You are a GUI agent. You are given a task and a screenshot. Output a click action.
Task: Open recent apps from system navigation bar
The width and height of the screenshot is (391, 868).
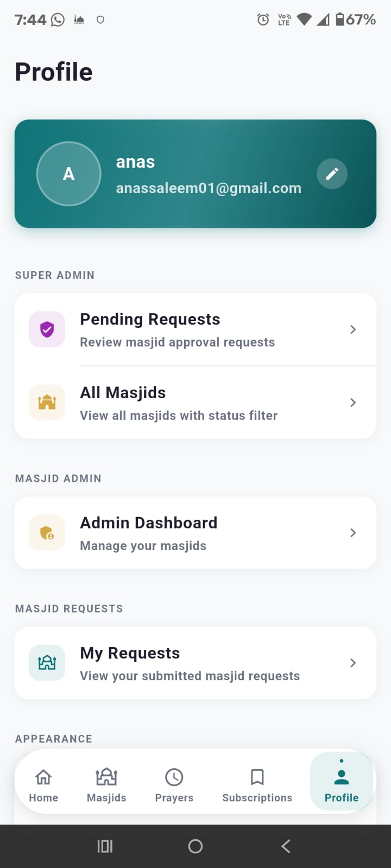pos(105,846)
